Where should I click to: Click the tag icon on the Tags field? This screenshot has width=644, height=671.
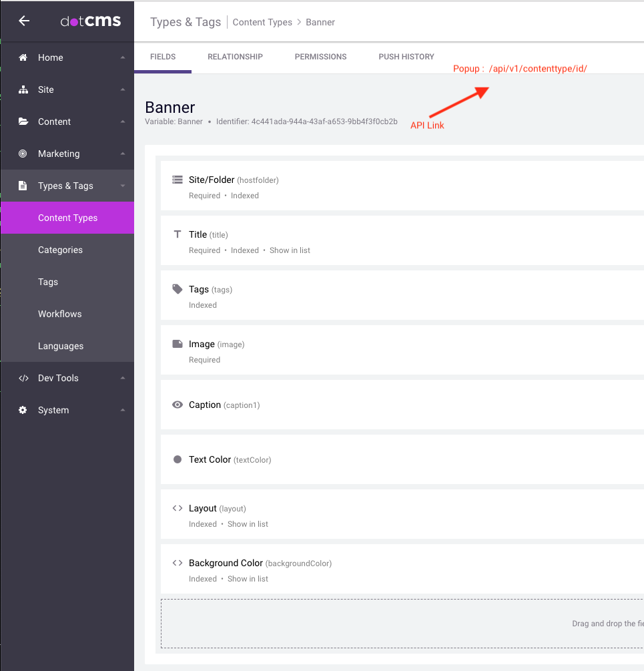tap(177, 288)
